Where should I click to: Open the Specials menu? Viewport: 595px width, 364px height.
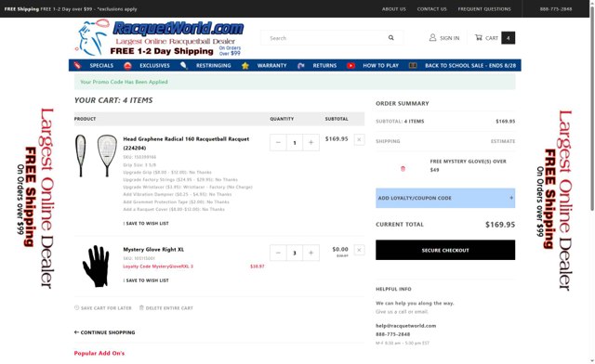pyautogui.click(x=101, y=66)
